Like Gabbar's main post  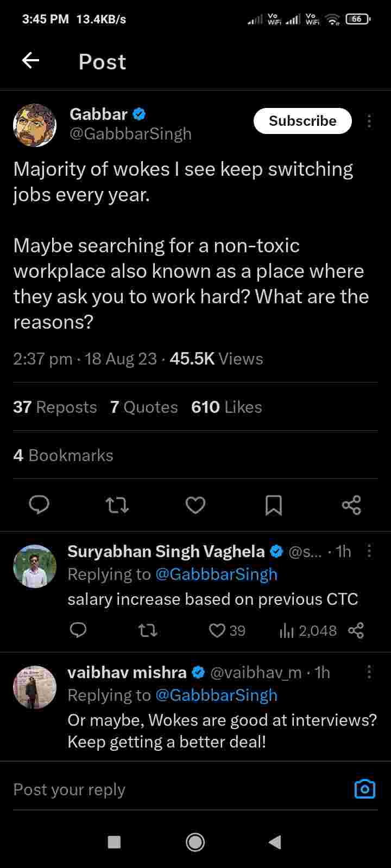click(195, 505)
